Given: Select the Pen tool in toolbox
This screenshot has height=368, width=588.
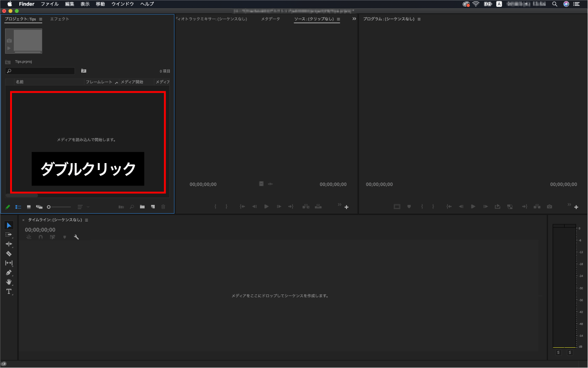Looking at the screenshot, I should [9, 272].
